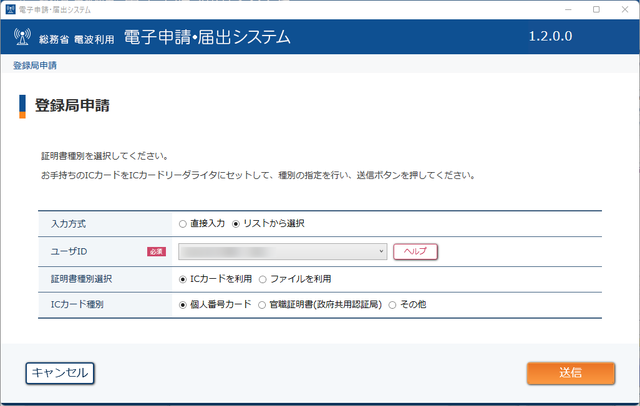Open the ヘルプ button for user ID
The height and width of the screenshot is (406, 640).
[x=416, y=251]
